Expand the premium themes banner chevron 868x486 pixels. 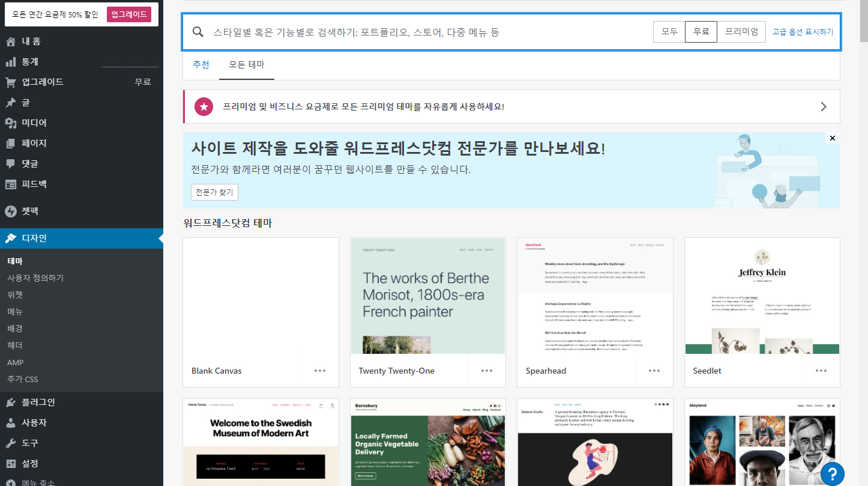(824, 107)
